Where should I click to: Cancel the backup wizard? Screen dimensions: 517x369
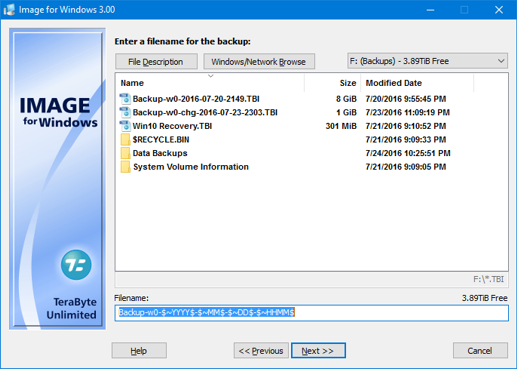pyautogui.click(x=480, y=351)
